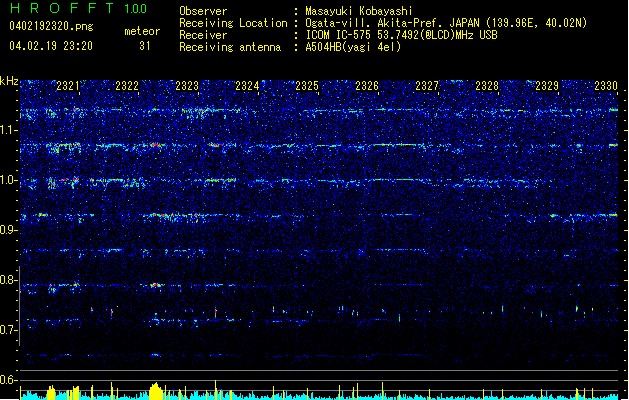
Task: Click the 2328 time marker
Action: coord(487,86)
